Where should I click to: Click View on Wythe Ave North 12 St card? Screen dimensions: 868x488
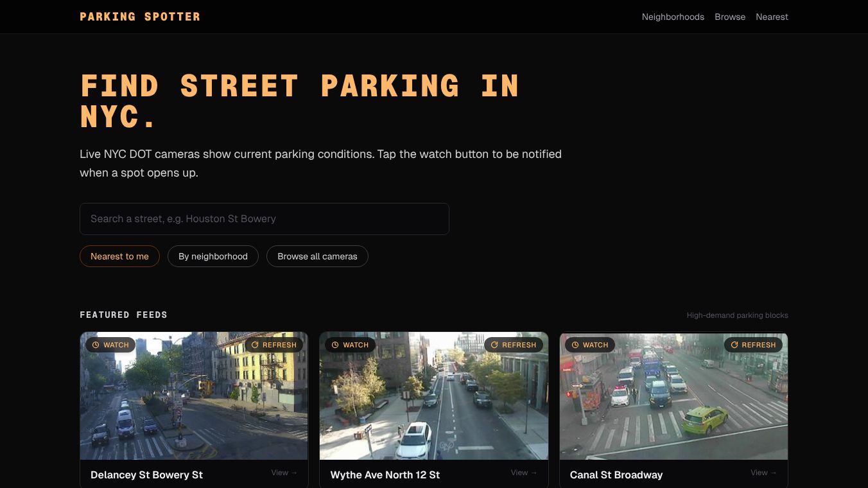pyautogui.click(x=524, y=473)
